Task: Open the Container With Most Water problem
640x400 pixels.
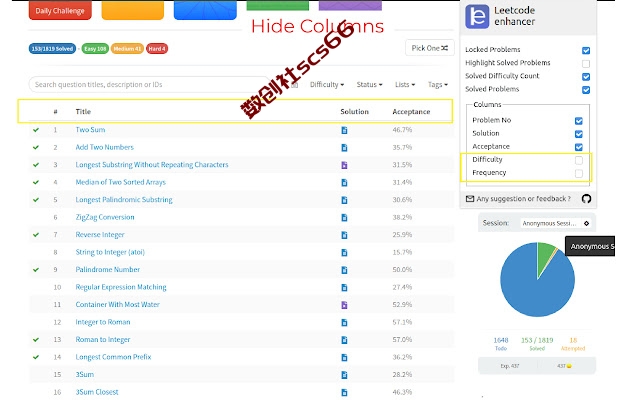Action: click(117, 304)
